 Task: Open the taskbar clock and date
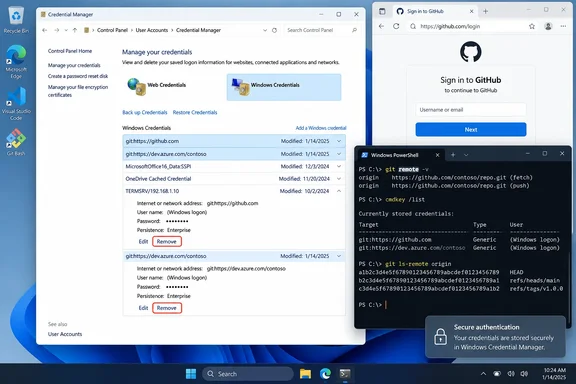554,374
